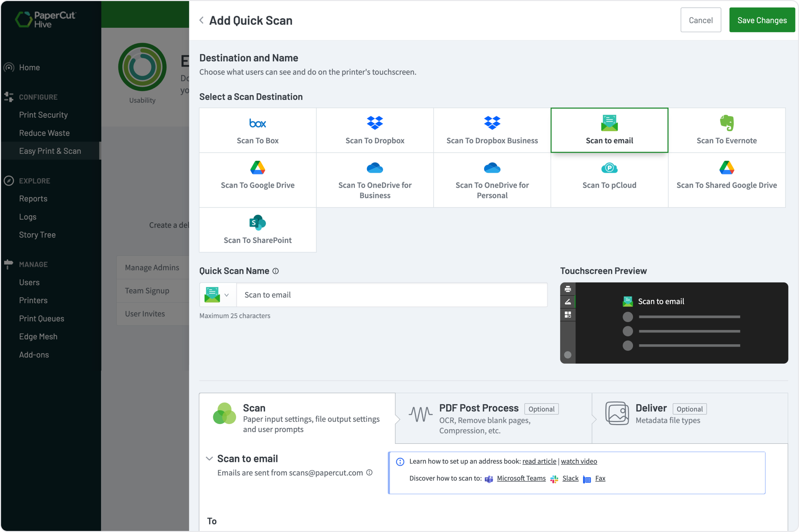Select the Scan To Box destination

[x=257, y=130]
